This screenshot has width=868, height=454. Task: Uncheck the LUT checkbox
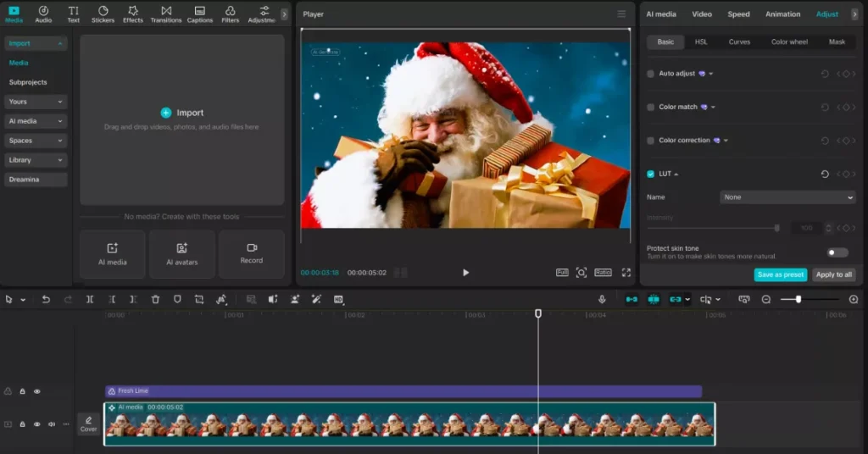(x=650, y=174)
